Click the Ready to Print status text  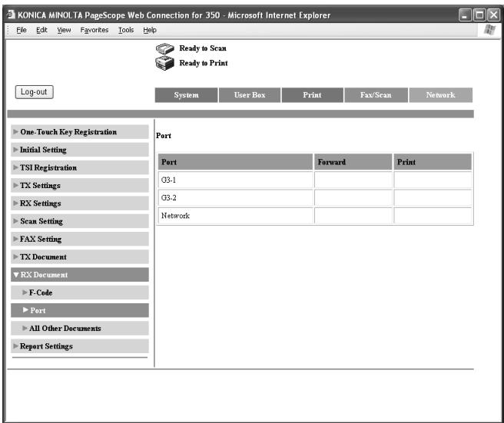[204, 63]
